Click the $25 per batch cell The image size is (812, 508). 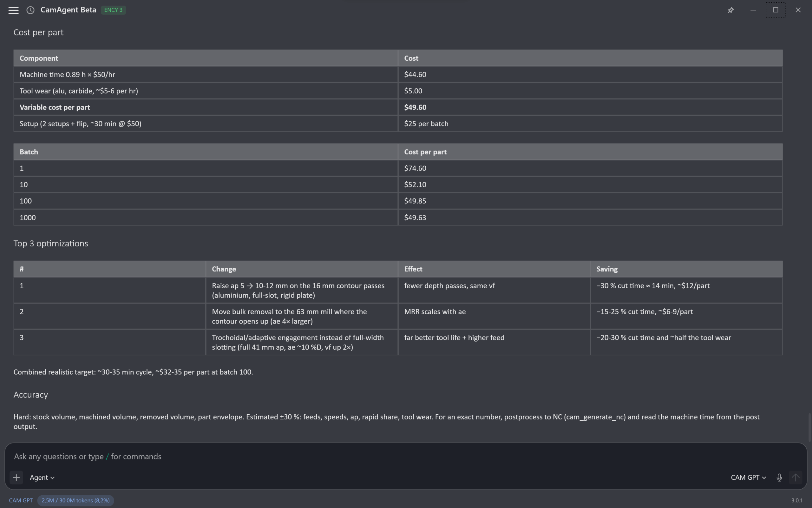point(590,124)
